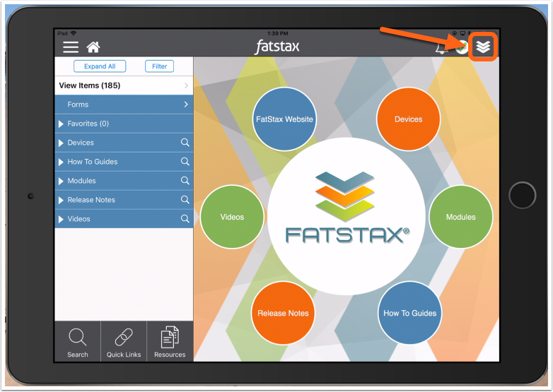Viewport: 553px width, 392px height.
Task: Open the orange Devices circle
Action: click(409, 119)
